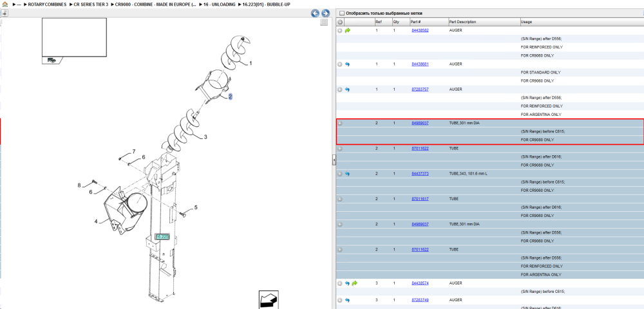This screenshot has width=644, height=309.
Task: Go to the home icon in breadcrumb
Action: (x=5, y=4)
